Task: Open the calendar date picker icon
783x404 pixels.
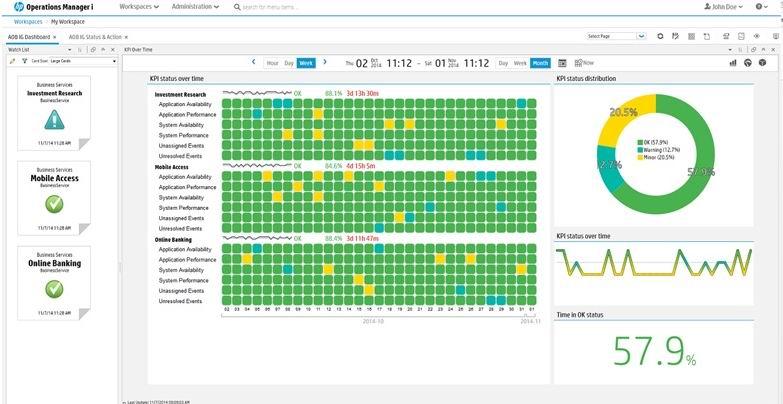Action: [562, 63]
